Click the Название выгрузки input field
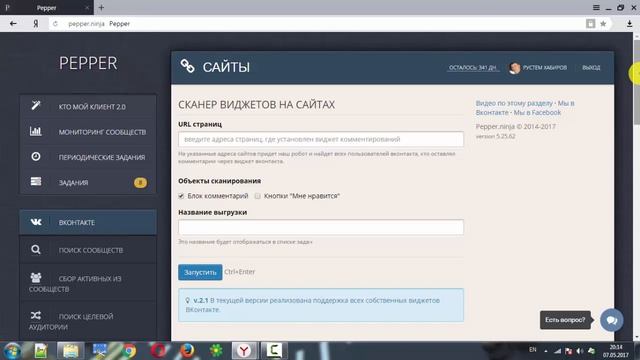Screen dimensions: 640x360 pyautogui.click(x=321, y=227)
